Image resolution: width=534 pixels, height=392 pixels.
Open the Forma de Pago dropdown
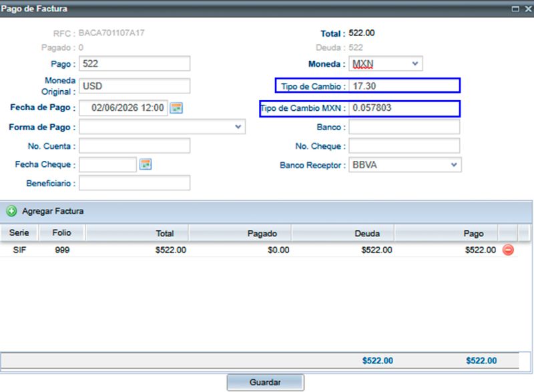[x=238, y=127]
